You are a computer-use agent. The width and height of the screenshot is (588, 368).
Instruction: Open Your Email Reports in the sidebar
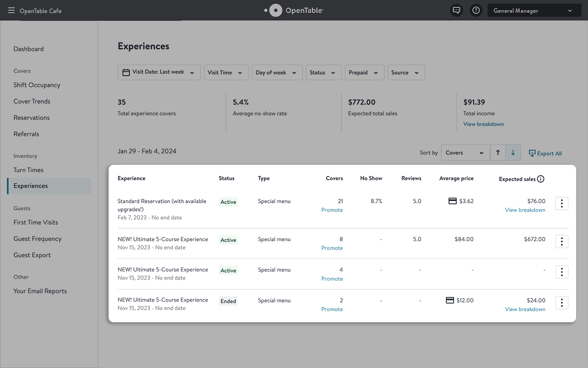click(x=40, y=291)
